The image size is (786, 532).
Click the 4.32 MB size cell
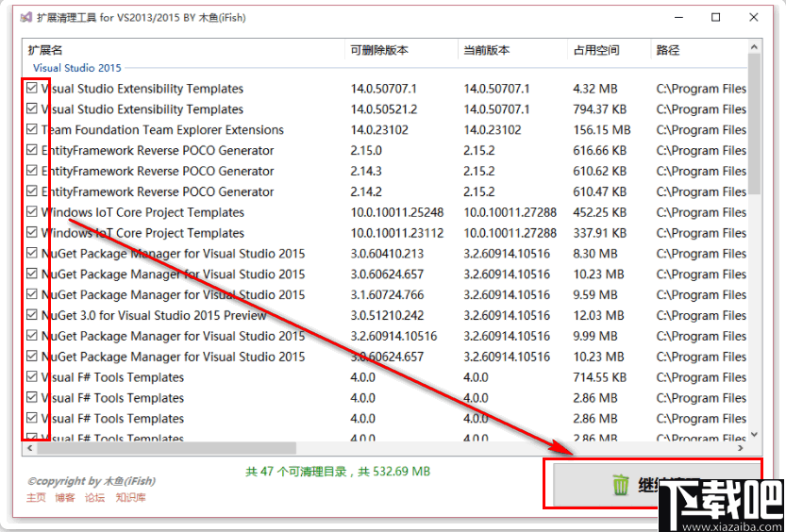tap(595, 89)
